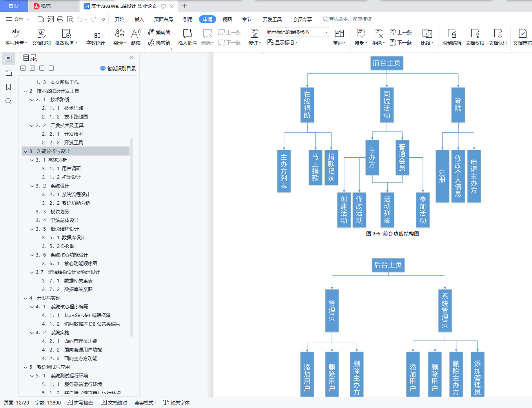Switch to the 开发工具 ribbon tab

(x=272, y=19)
